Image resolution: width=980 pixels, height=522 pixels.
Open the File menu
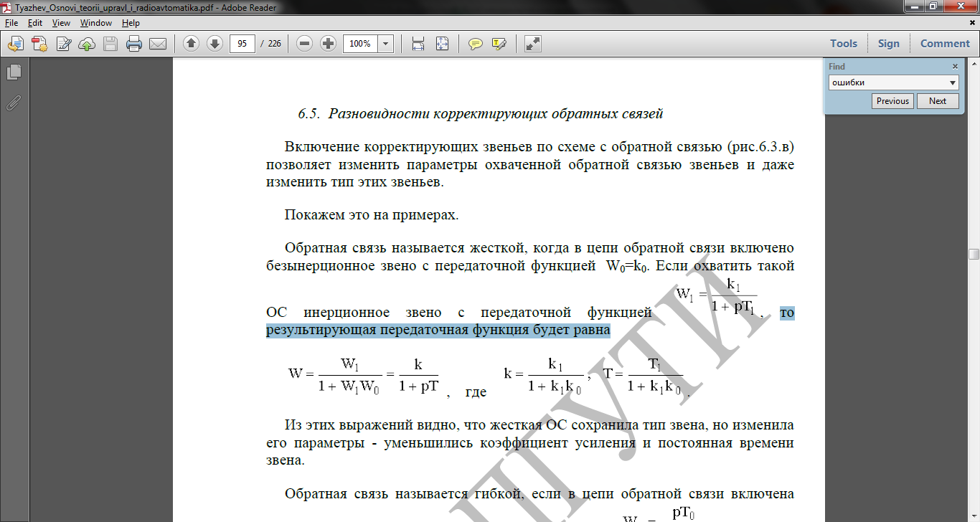coord(11,23)
